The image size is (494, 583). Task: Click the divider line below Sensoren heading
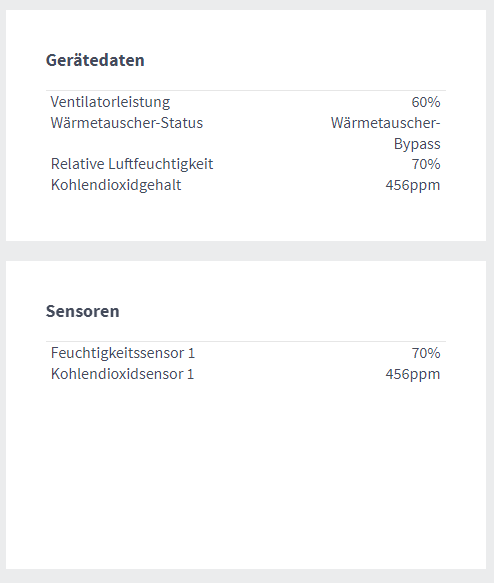click(246, 341)
